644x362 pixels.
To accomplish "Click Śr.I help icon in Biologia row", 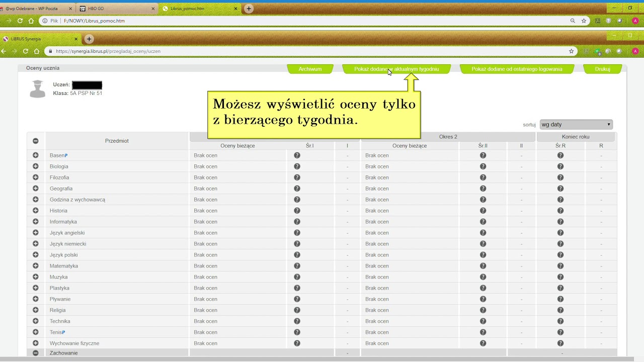I will point(297,166).
